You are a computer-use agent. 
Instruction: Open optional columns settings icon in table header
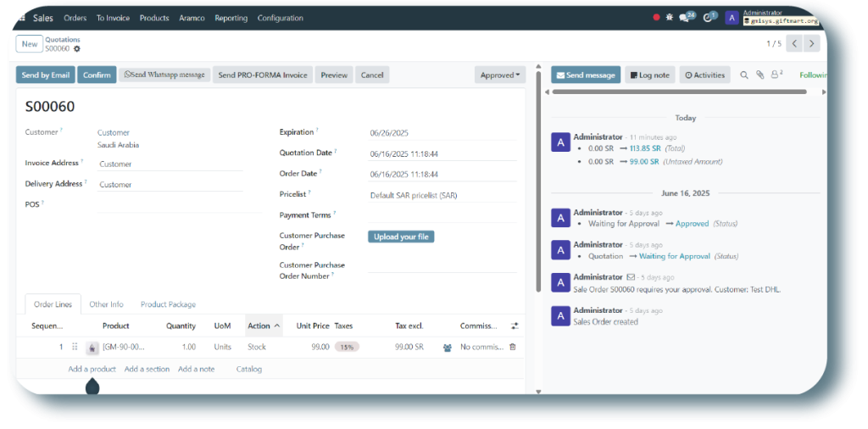(x=513, y=326)
